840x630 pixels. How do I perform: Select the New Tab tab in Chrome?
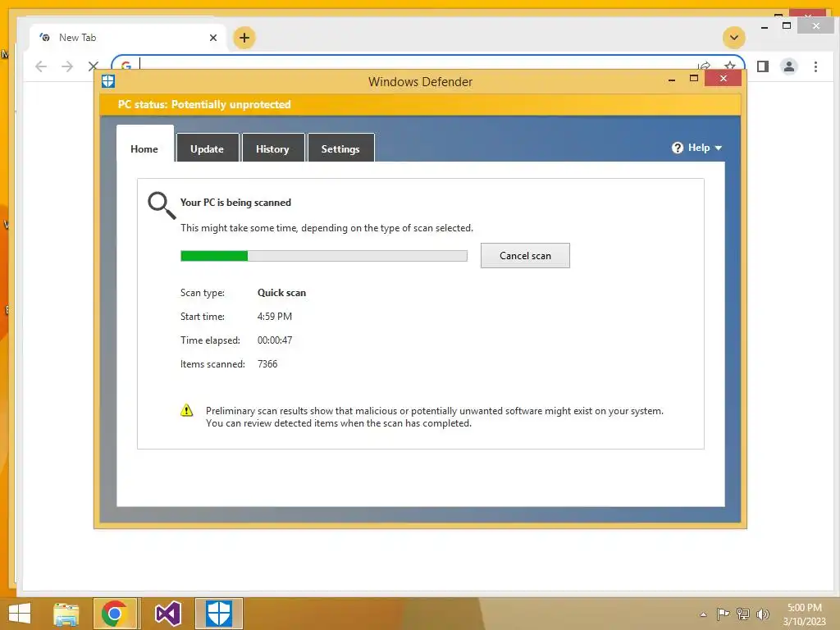(129, 38)
